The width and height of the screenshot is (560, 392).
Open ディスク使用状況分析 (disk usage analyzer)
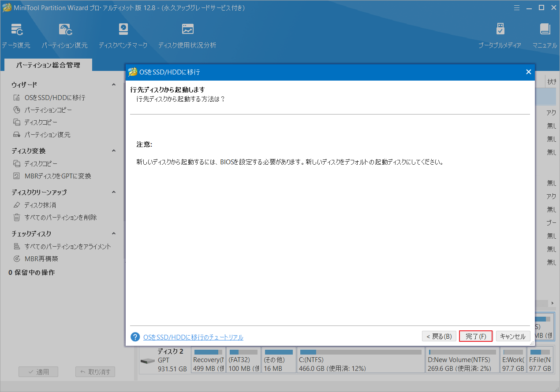click(187, 33)
